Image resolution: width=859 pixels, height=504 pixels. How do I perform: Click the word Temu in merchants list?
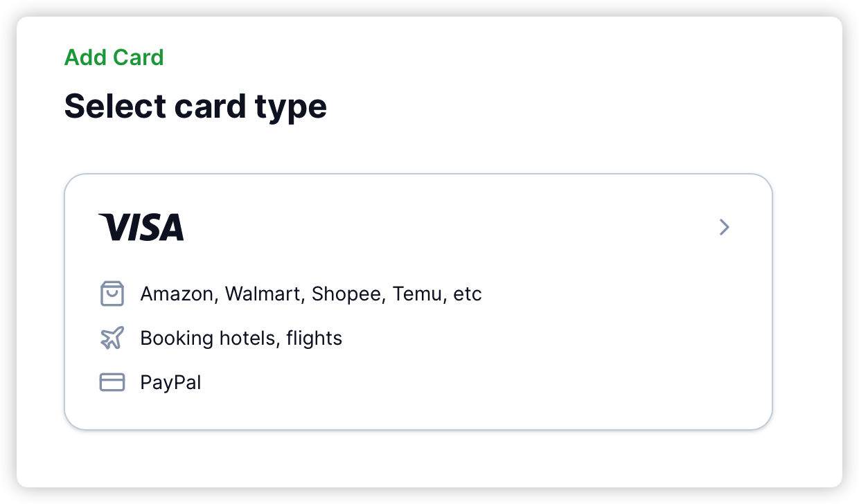pos(419,294)
